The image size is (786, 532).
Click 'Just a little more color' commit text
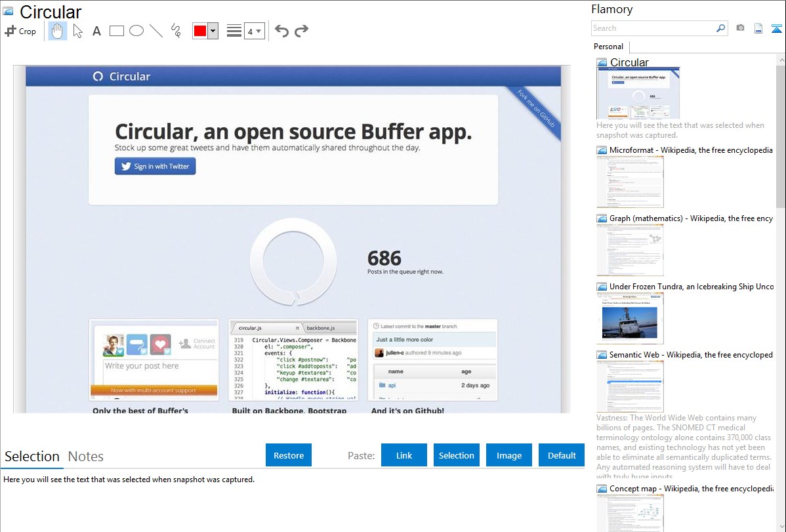(405, 339)
